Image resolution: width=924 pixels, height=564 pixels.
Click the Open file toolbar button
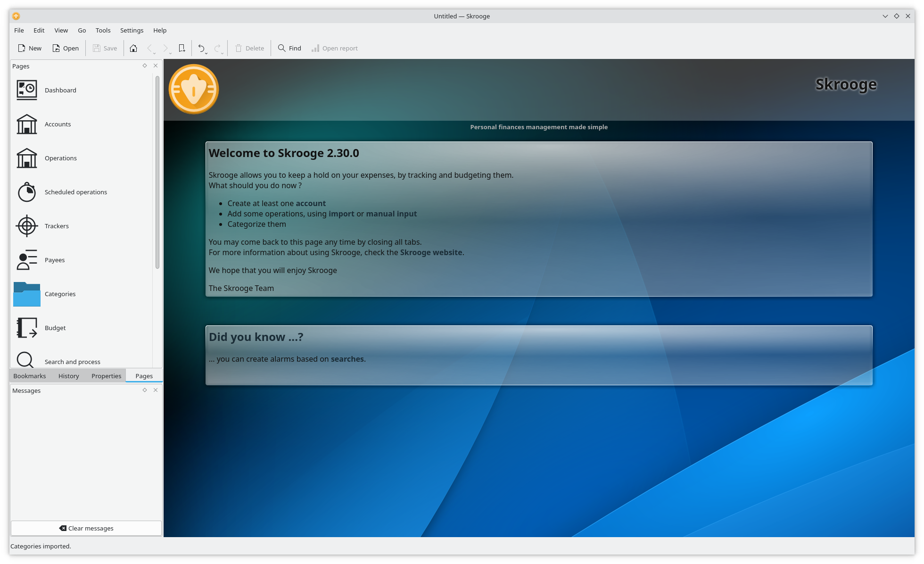click(66, 48)
